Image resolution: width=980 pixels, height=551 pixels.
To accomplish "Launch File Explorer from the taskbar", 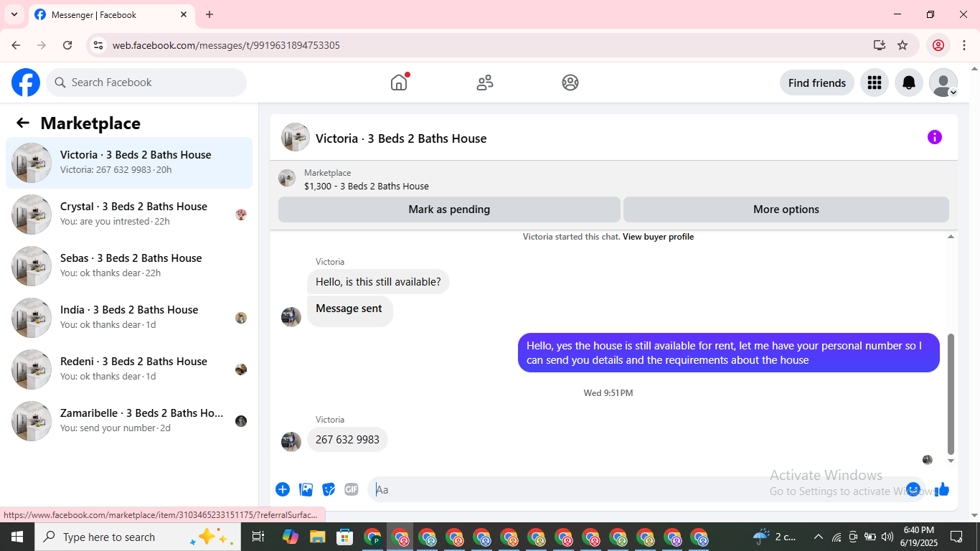I will (x=317, y=537).
